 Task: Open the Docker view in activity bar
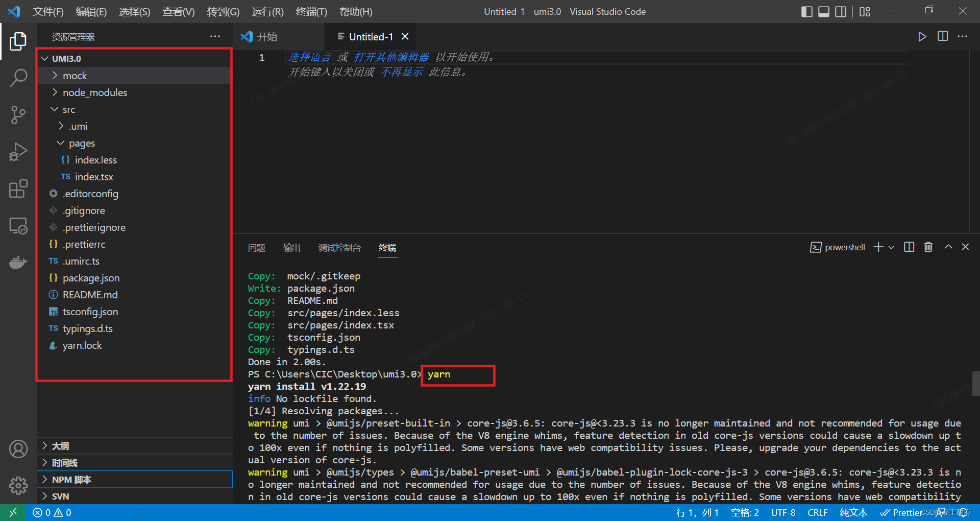[18, 262]
